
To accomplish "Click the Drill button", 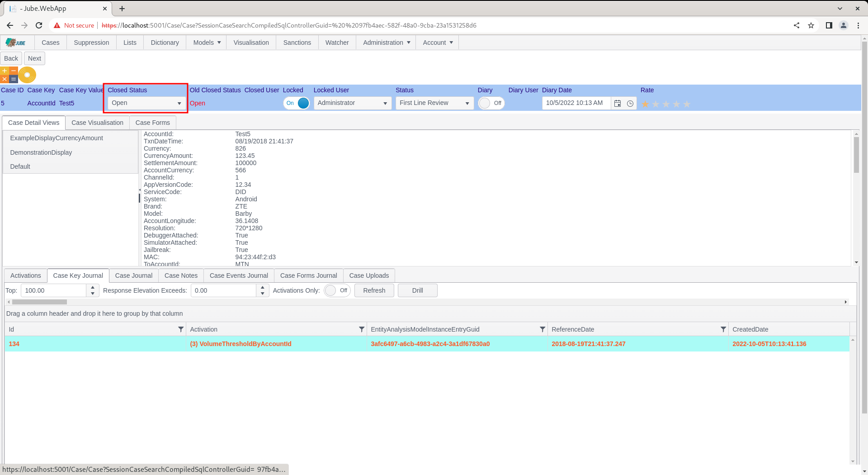I will [x=418, y=290].
